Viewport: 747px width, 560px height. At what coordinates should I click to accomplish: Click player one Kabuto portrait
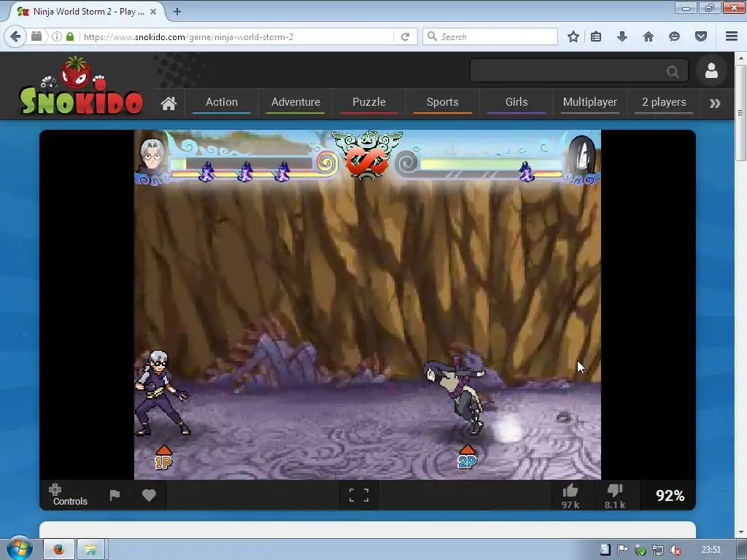pyautogui.click(x=152, y=157)
